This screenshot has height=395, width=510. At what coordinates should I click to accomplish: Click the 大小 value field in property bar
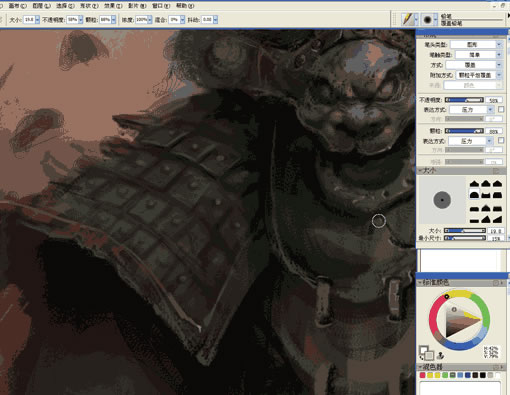[x=29, y=20]
